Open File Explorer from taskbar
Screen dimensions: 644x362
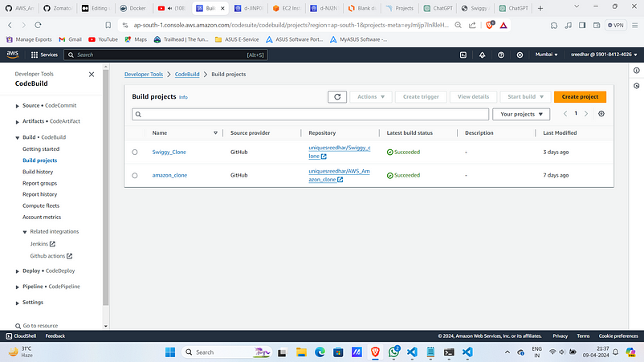point(301,352)
